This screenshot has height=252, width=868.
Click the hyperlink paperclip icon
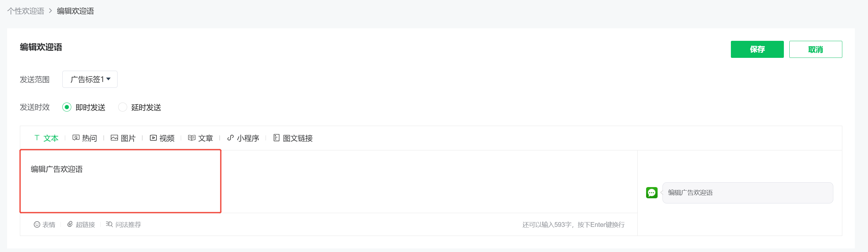tap(70, 225)
